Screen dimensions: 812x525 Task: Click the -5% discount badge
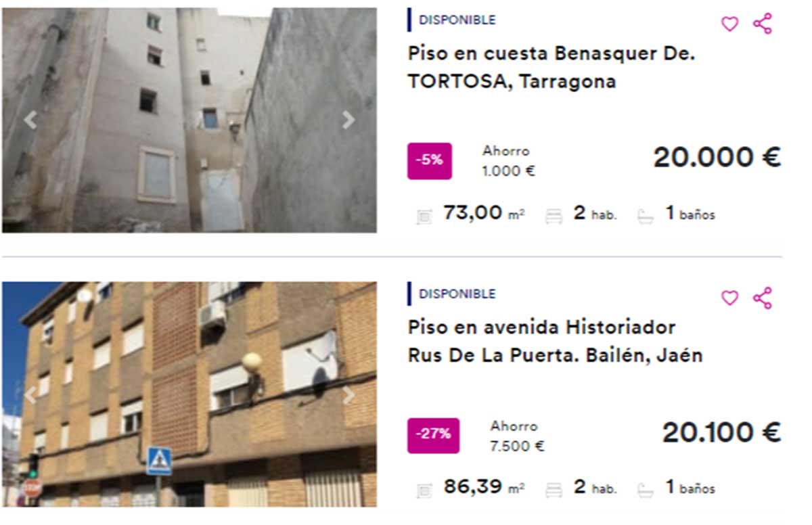[x=430, y=161]
